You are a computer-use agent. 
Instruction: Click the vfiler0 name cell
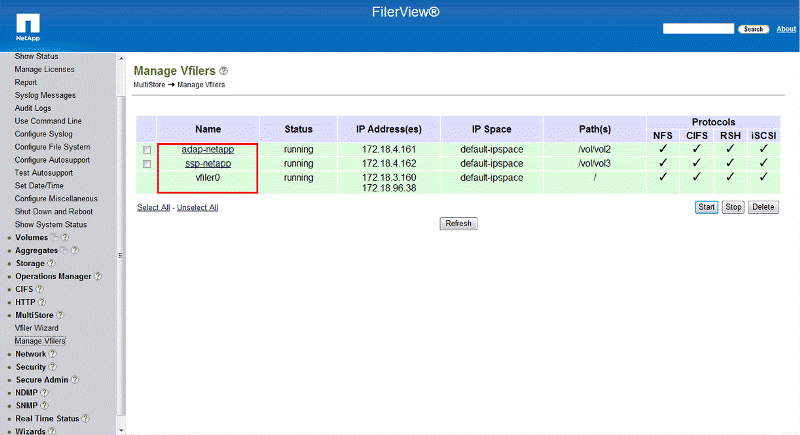click(x=208, y=177)
